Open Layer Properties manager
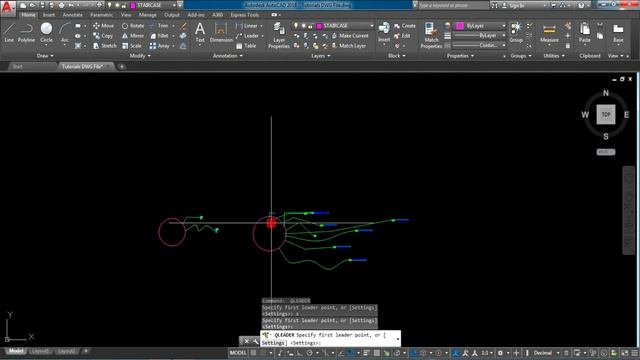 coord(279,36)
